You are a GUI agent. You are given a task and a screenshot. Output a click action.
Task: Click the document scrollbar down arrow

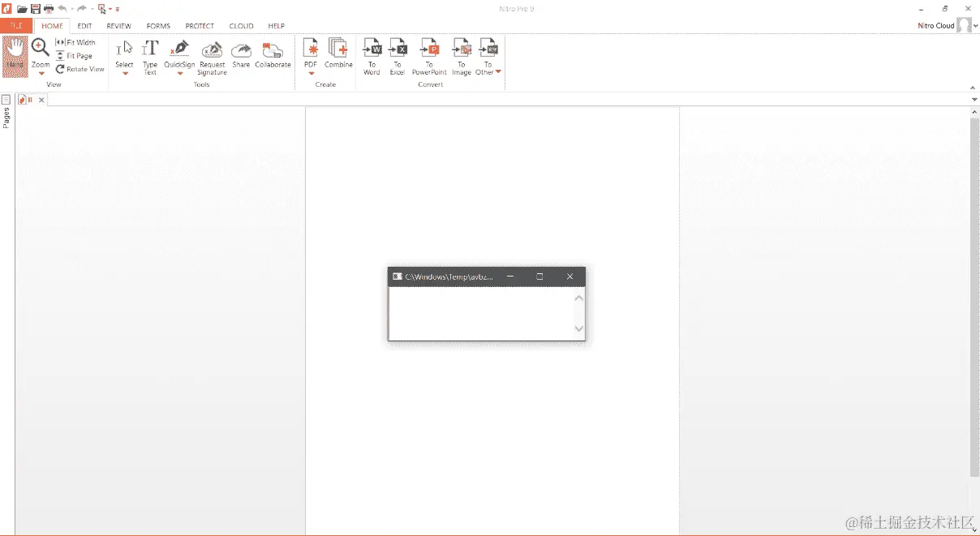click(974, 530)
